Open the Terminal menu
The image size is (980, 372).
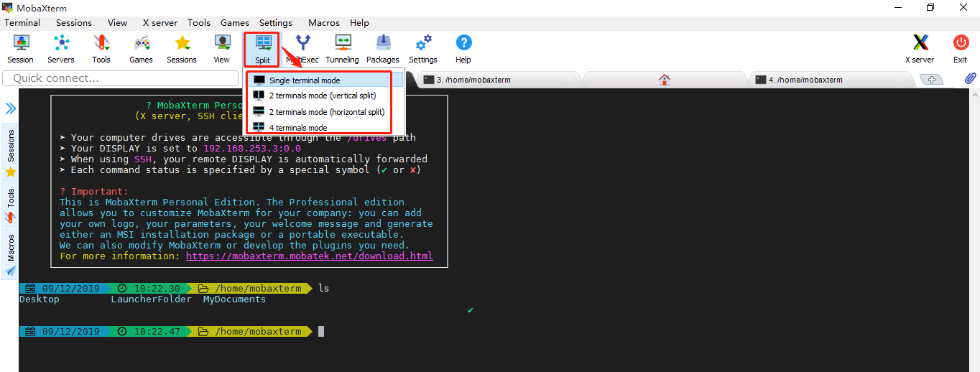[x=22, y=22]
